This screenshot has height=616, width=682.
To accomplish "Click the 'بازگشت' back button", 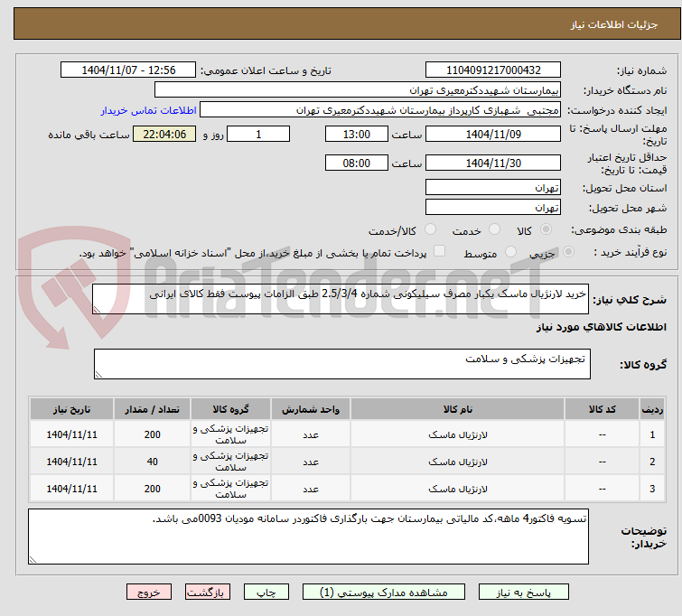I will point(207,593).
